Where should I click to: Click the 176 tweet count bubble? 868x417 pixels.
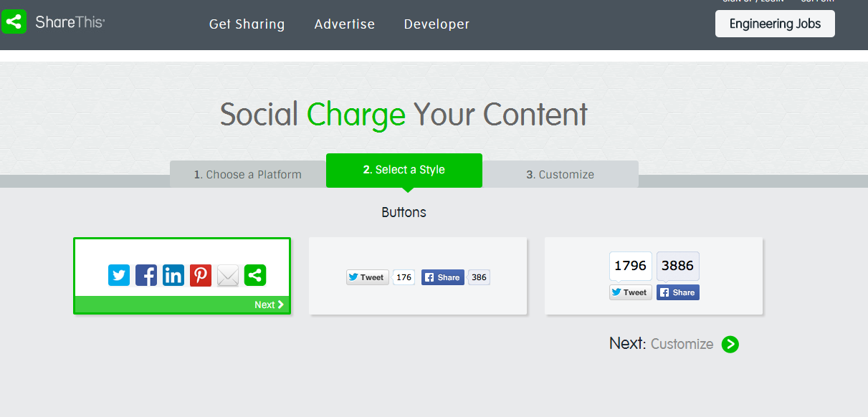pyautogui.click(x=404, y=277)
